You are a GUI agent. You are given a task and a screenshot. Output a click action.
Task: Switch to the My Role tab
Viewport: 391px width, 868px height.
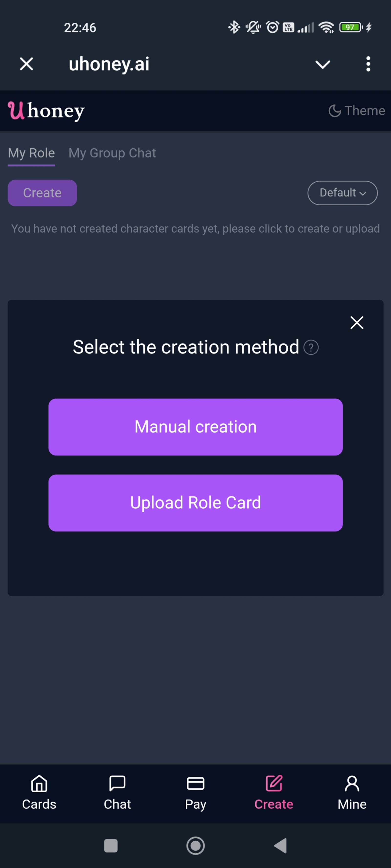[x=31, y=153]
